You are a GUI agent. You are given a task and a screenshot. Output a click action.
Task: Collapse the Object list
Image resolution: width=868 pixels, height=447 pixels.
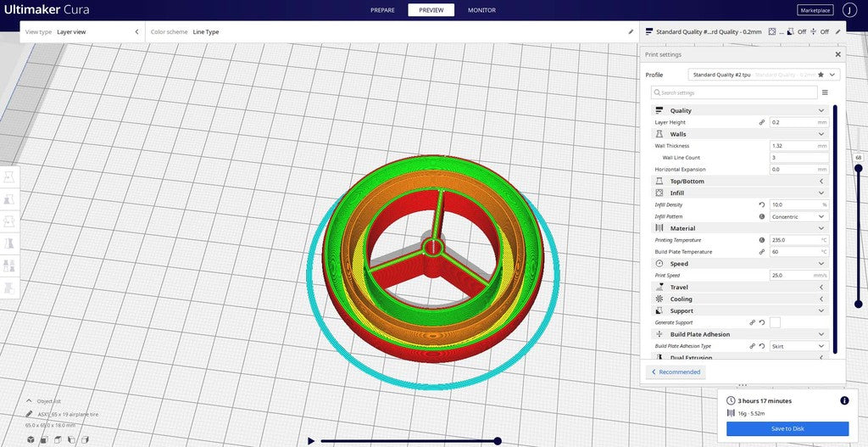[x=29, y=400]
